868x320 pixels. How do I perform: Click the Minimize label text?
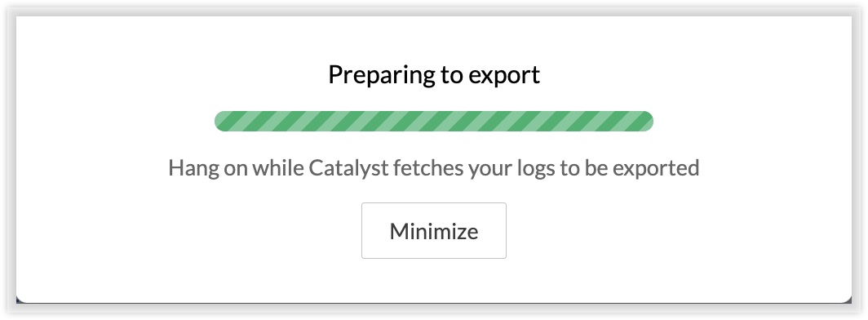(x=433, y=231)
